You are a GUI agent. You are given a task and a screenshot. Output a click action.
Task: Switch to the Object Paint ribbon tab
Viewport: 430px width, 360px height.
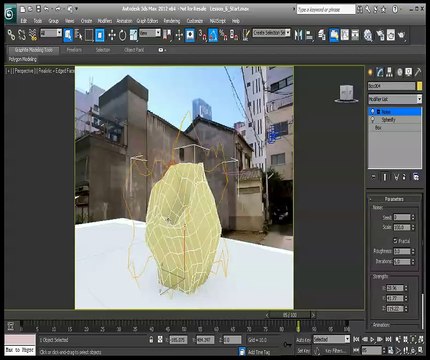(134, 50)
